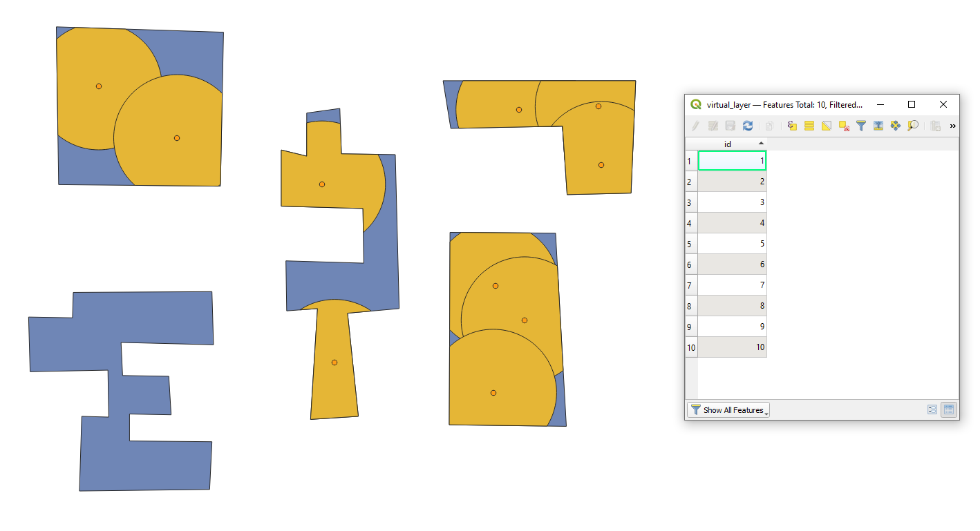Click the greyed-out last toolbar icon
This screenshot has width=980, height=531.
936,126
